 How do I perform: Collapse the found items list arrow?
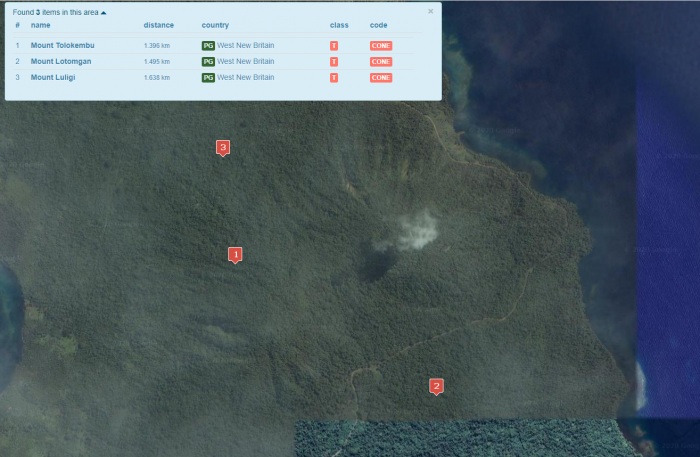click(x=103, y=12)
